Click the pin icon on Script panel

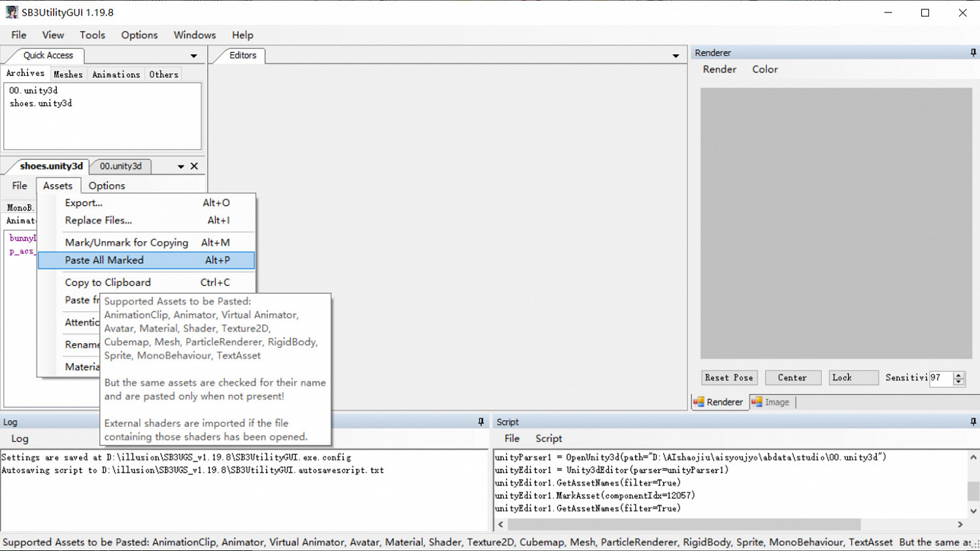973,422
